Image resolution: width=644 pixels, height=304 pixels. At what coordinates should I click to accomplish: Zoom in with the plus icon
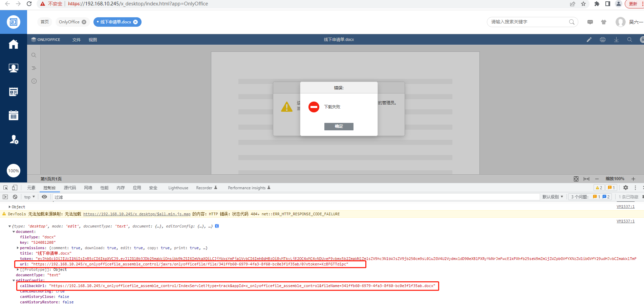[633, 179]
